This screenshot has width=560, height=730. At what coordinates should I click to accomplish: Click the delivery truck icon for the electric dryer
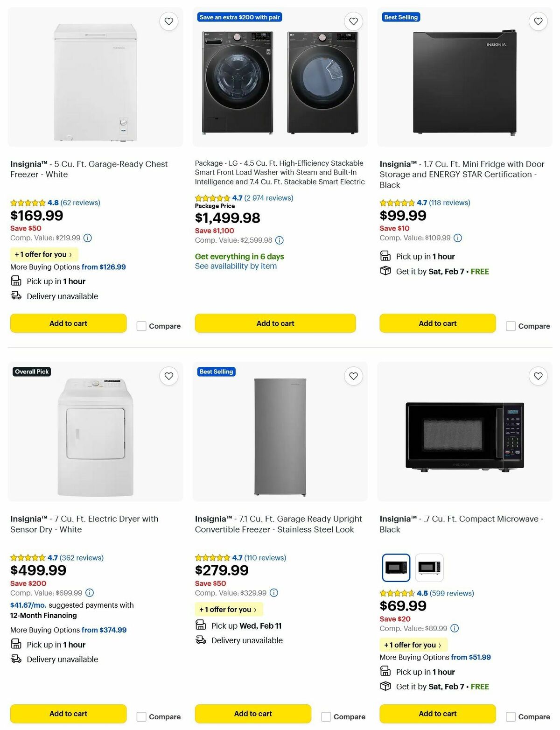[x=16, y=660]
